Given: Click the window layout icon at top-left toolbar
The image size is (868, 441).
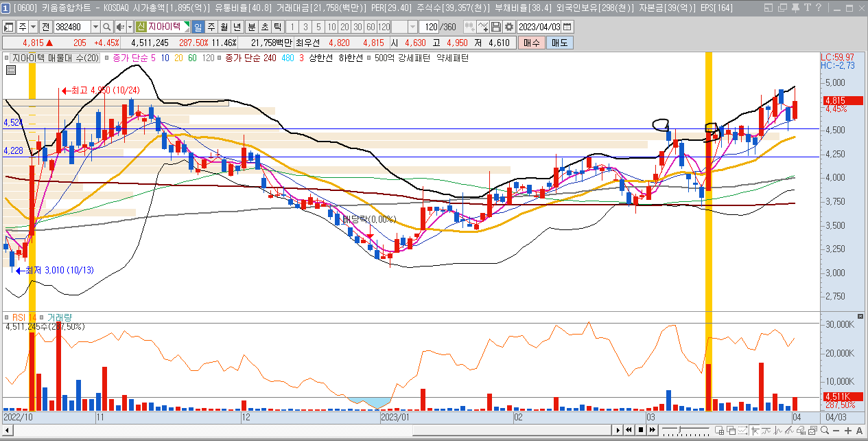Looking at the screenshot, I should coord(8,27).
